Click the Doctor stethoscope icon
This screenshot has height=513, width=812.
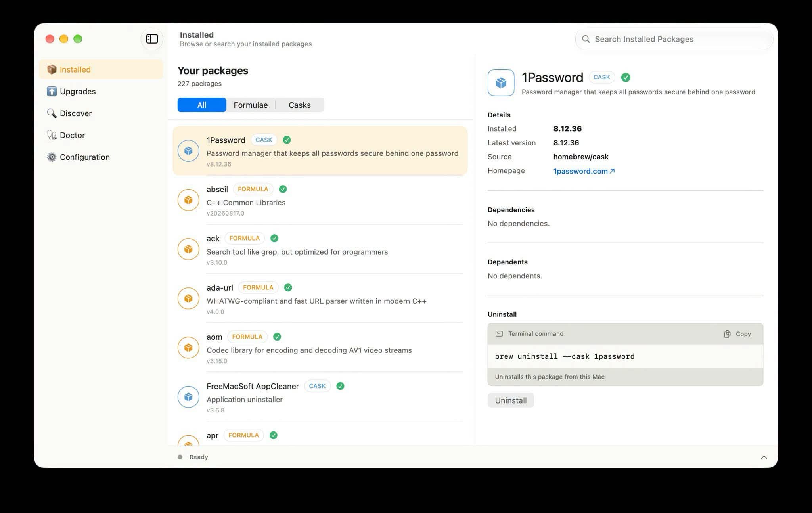tap(52, 135)
